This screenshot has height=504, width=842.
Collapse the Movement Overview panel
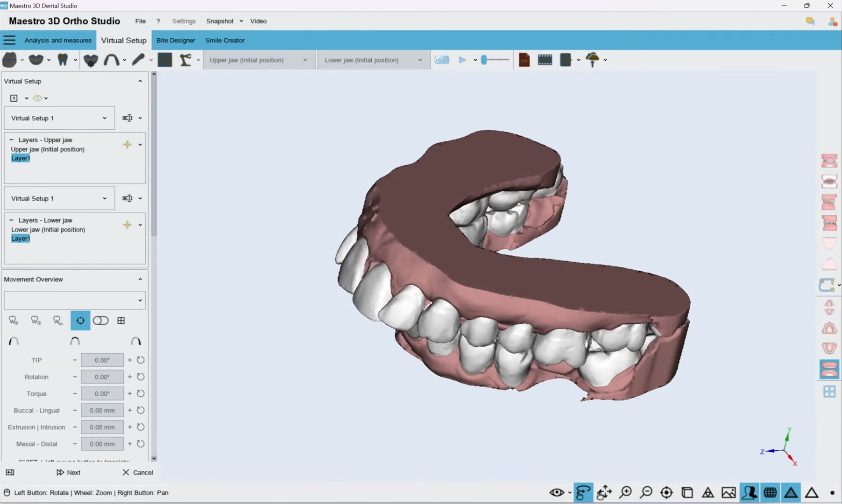pos(140,279)
